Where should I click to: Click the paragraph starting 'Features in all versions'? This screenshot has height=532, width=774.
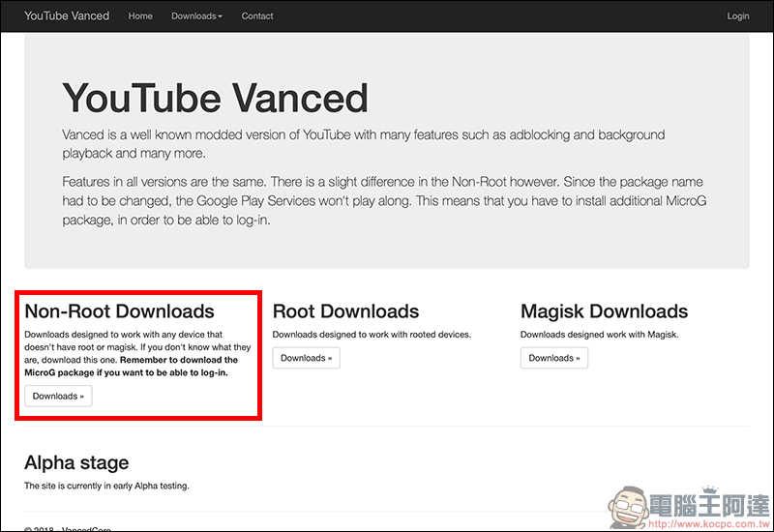click(x=384, y=201)
